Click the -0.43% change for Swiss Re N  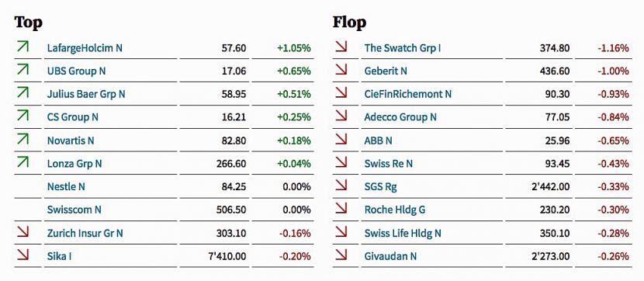pyautogui.click(x=613, y=164)
